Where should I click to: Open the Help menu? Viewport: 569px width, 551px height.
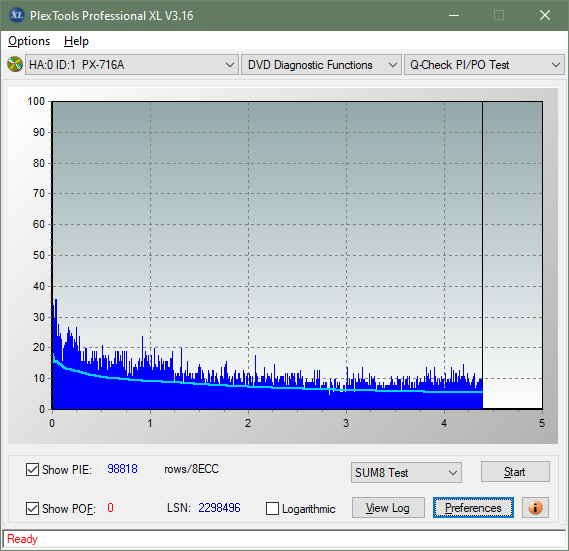(76, 41)
